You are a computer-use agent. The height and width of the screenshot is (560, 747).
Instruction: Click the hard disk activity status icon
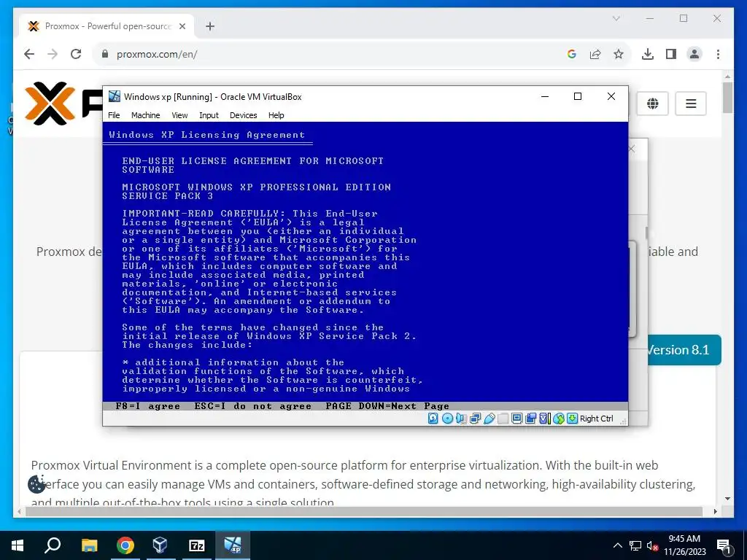pos(433,419)
